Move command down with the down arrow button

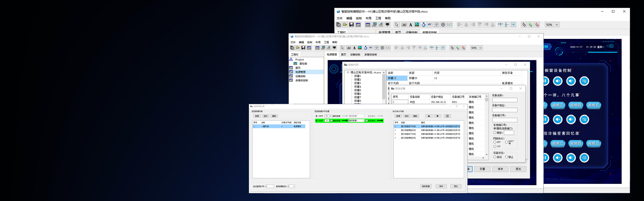click(x=437, y=116)
